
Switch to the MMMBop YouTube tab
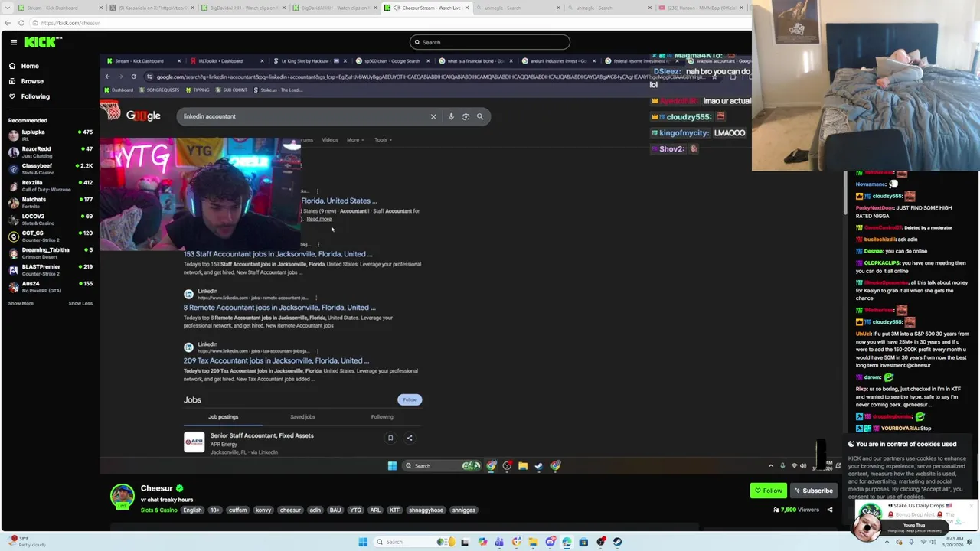click(702, 8)
